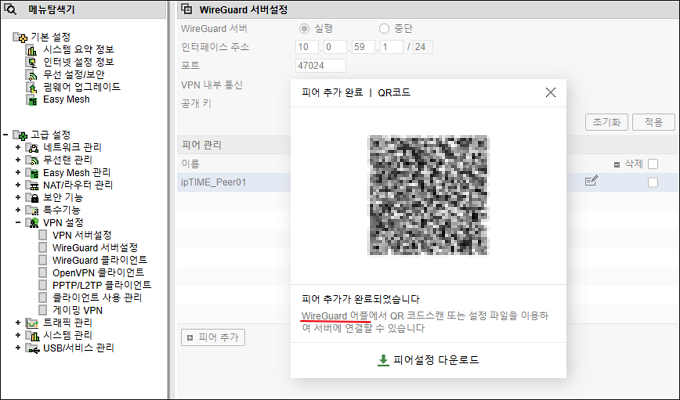Click the 시스템 요약 정보 icon
The width and height of the screenshot is (680, 400).
[x=32, y=50]
